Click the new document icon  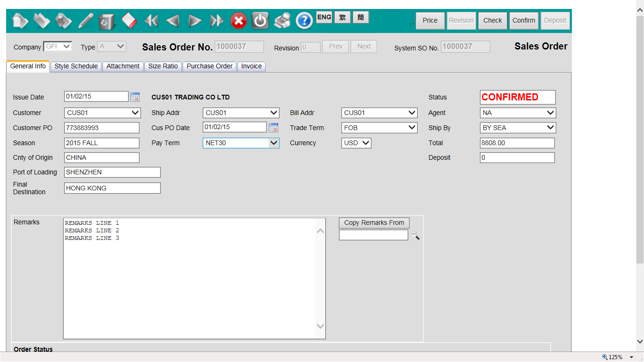coord(20,21)
